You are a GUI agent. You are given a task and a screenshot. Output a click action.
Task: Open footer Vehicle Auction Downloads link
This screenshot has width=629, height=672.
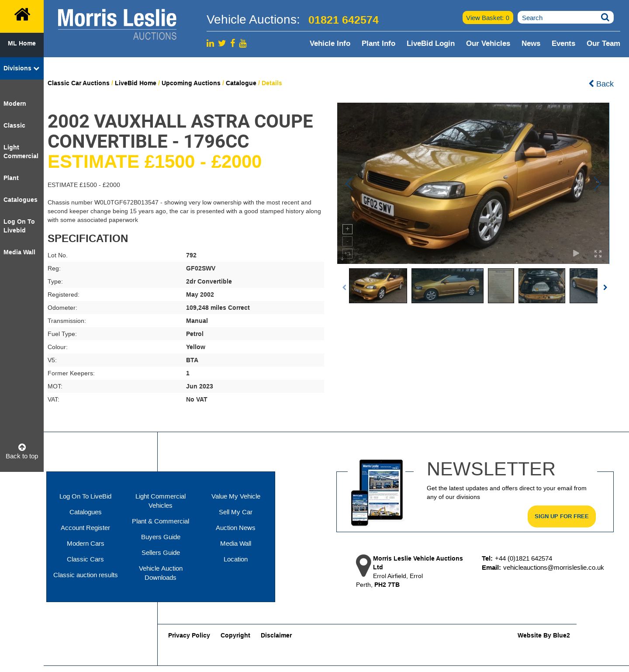(161, 573)
